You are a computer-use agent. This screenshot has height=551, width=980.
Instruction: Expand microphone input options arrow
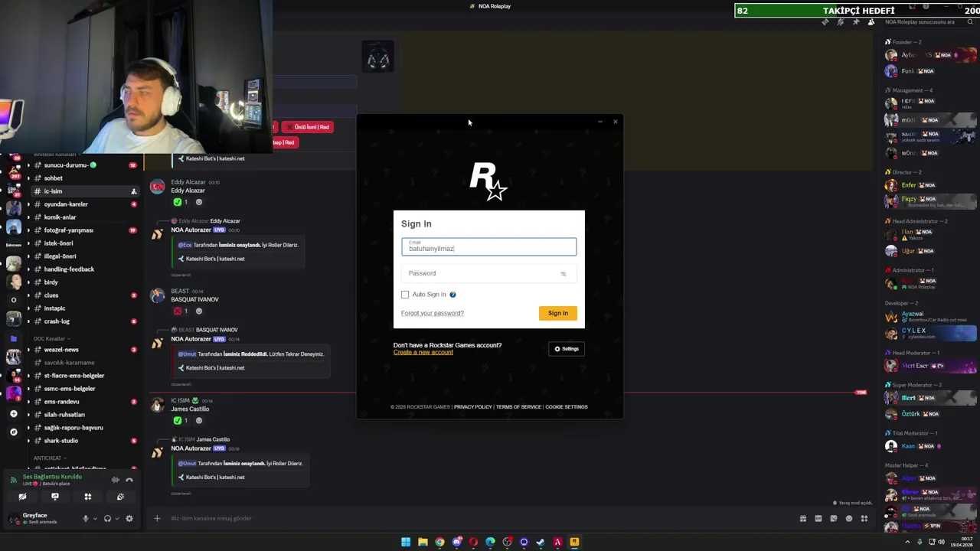(x=95, y=518)
